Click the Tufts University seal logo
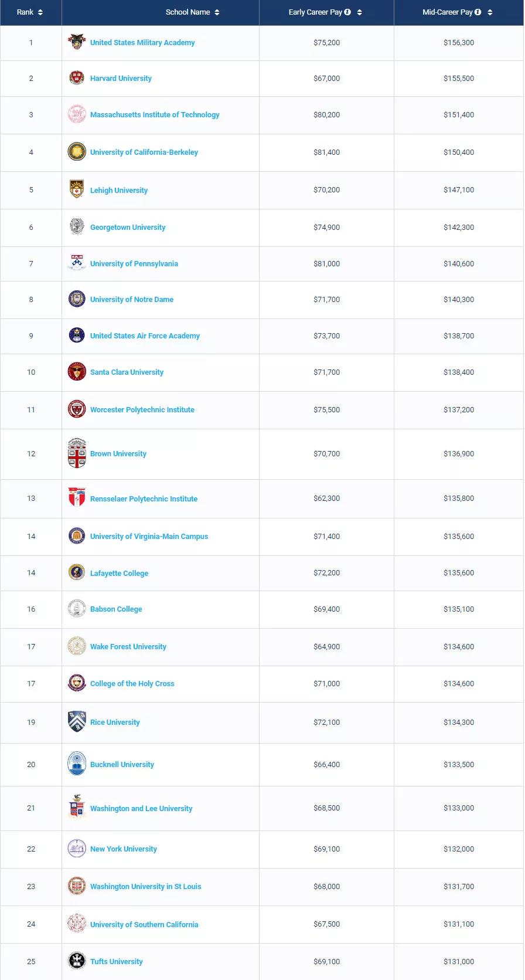Screen dimensions: 525x980 pyautogui.click(x=77, y=961)
